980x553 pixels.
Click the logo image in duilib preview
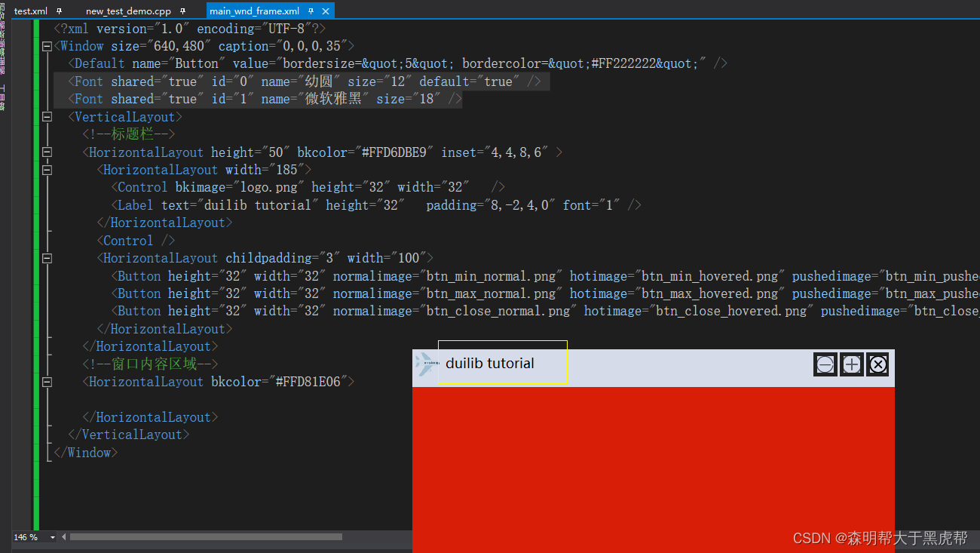tap(426, 364)
